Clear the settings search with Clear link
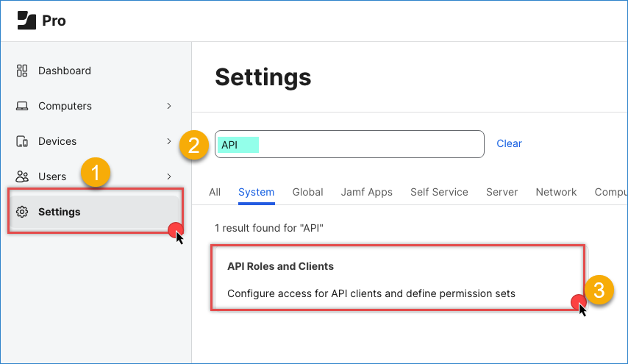Viewport: 628px width, 364px height. (509, 143)
